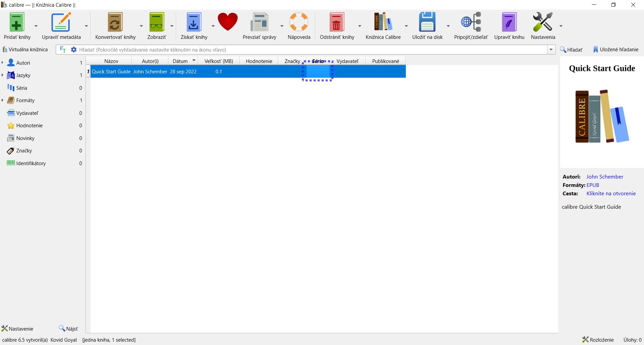The image size is (644, 345).
Task: Open Uložené hľadanie saved searches
Action: (x=615, y=50)
